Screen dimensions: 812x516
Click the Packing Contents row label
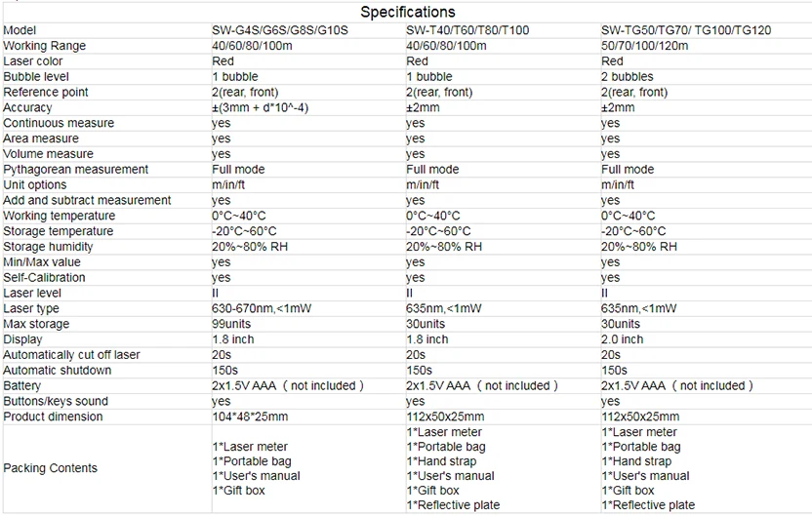(x=50, y=468)
